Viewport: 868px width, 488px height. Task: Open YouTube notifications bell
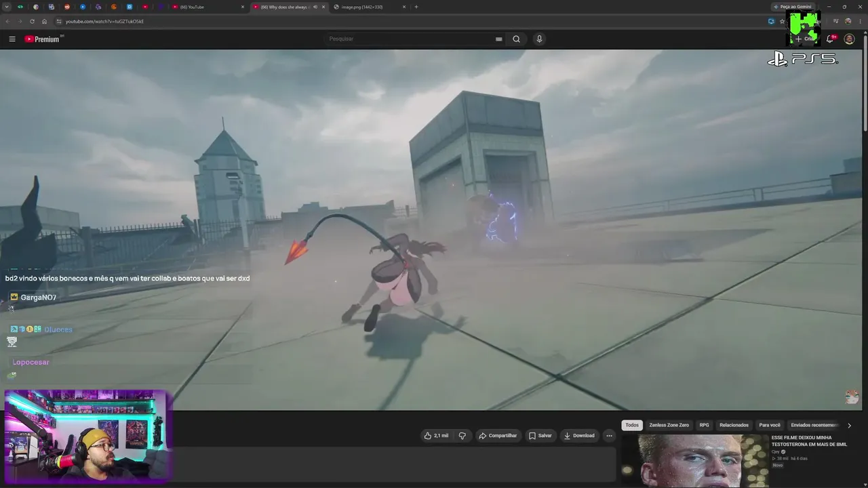pos(830,39)
